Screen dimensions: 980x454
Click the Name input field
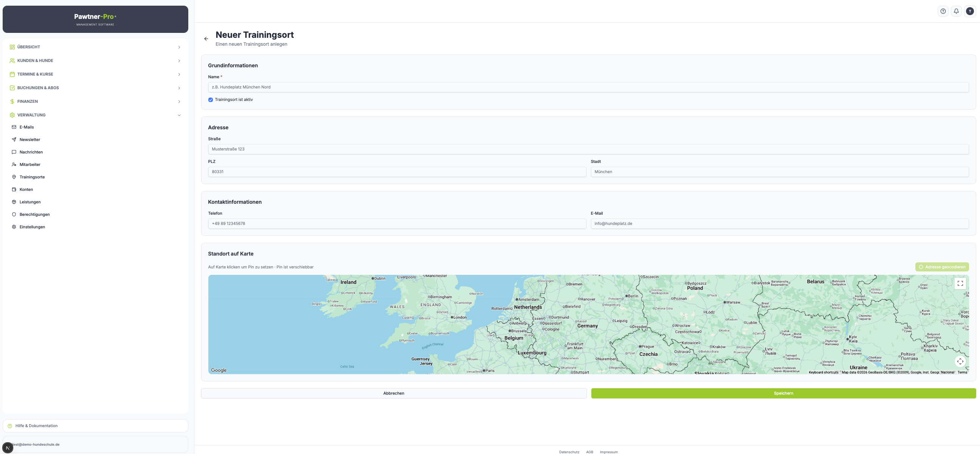588,87
